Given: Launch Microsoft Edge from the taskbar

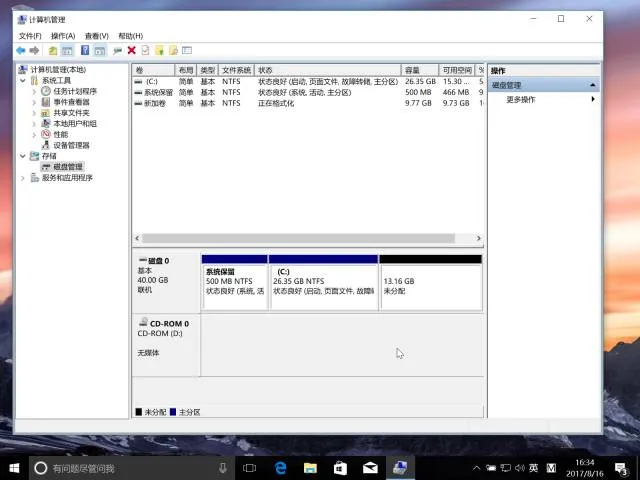Looking at the screenshot, I should coord(280,468).
